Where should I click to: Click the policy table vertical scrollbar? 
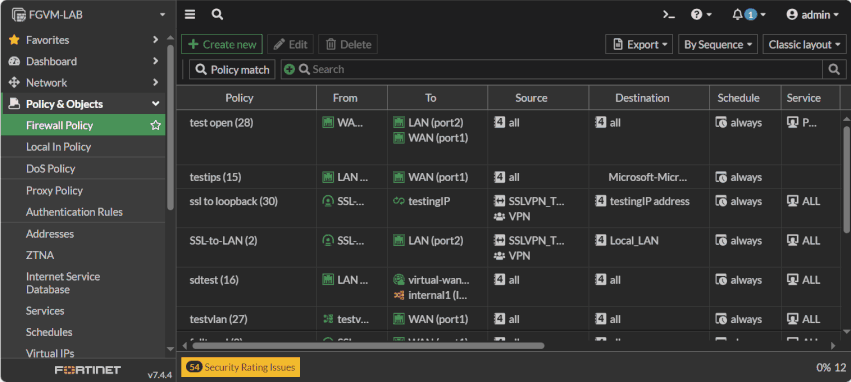pos(846,179)
